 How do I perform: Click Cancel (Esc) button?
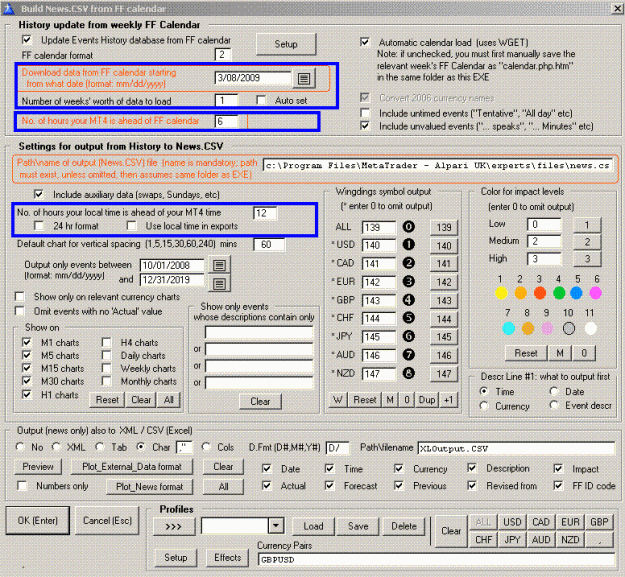[107, 520]
